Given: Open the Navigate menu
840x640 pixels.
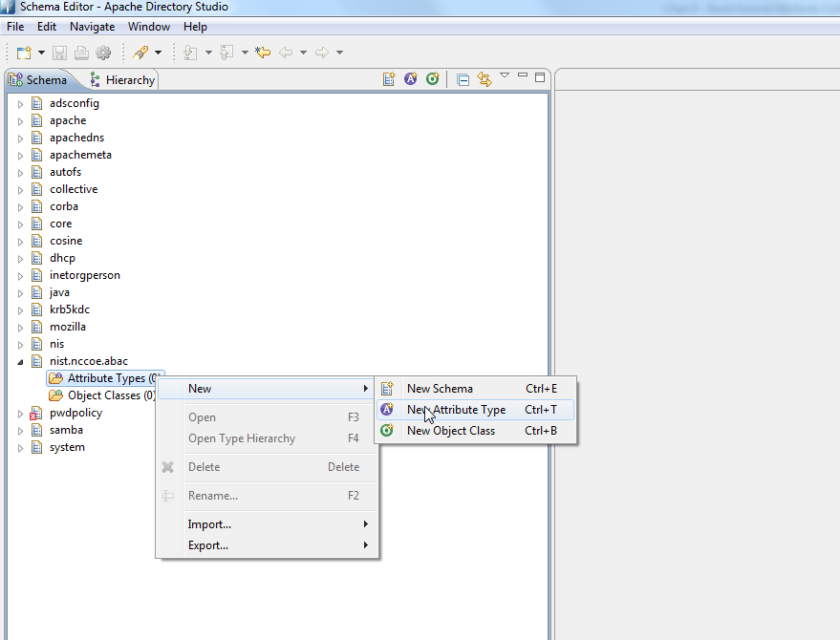Looking at the screenshot, I should (92, 26).
